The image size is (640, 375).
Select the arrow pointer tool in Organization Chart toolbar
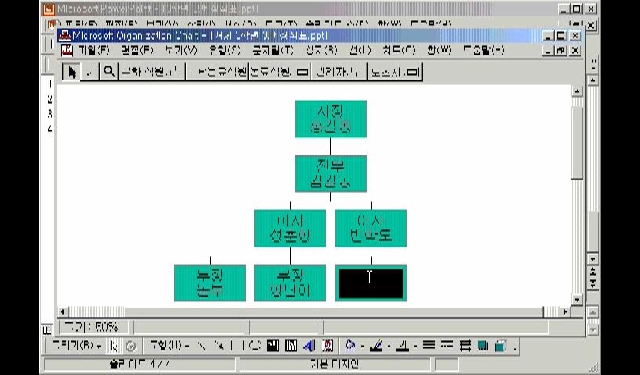click(x=72, y=72)
